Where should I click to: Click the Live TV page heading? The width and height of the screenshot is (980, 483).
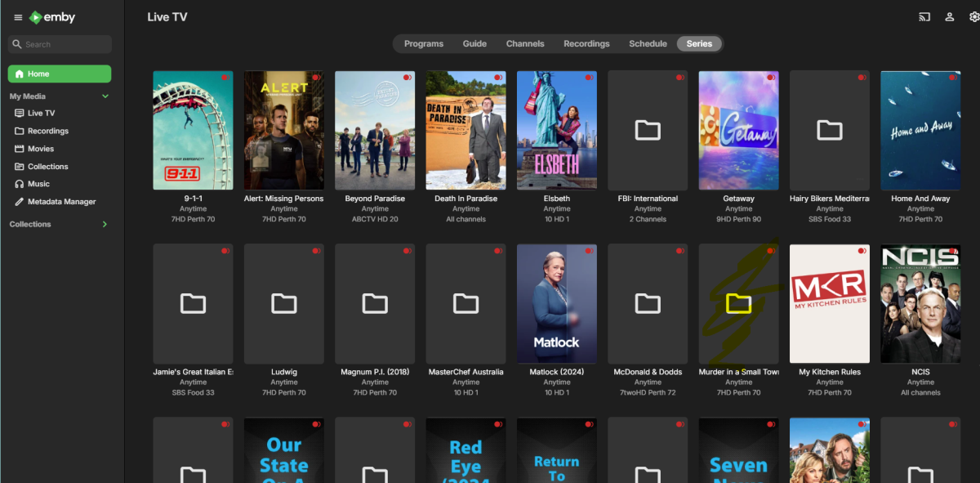(x=167, y=17)
